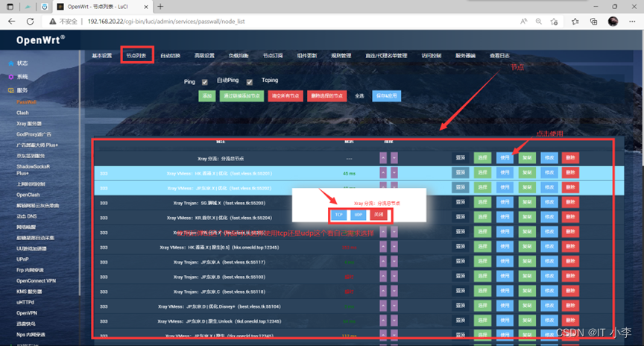Click the 状态 home icon in sidebar

11,63
